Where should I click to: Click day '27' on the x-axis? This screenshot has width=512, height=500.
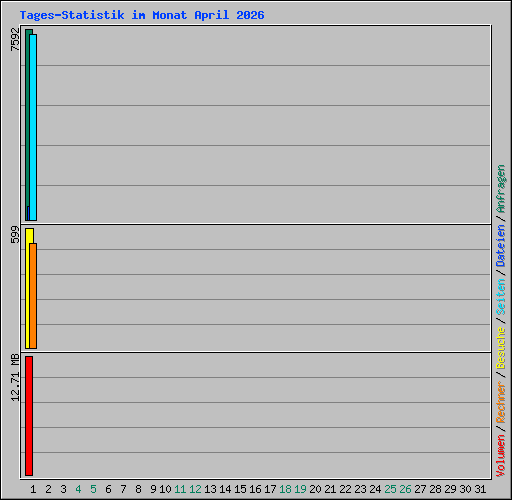pyautogui.click(x=420, y=489)
